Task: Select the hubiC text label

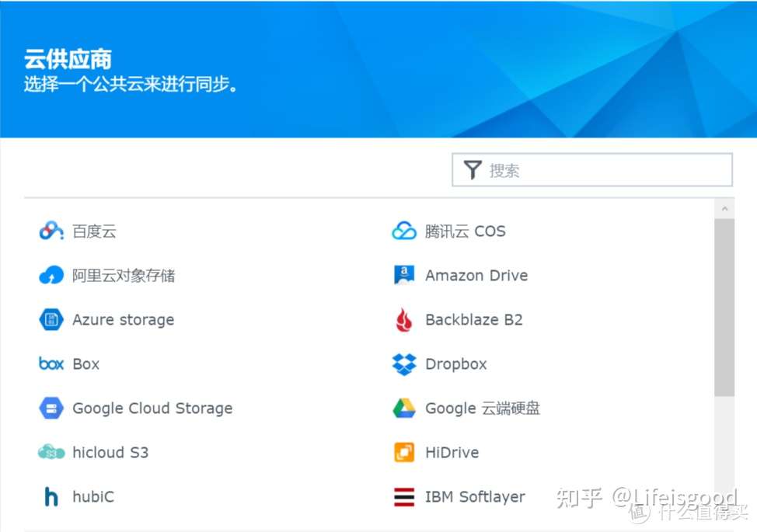Action: pos(94,497)
